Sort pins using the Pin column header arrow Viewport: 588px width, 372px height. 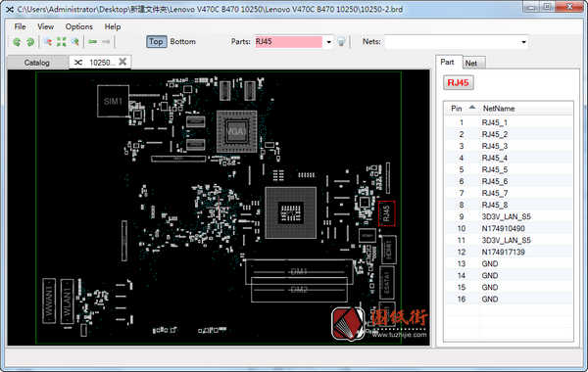[472, 108]
